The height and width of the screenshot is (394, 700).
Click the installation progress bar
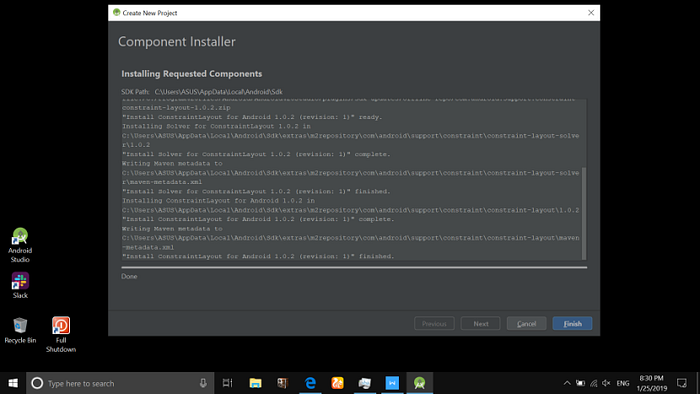354,267
